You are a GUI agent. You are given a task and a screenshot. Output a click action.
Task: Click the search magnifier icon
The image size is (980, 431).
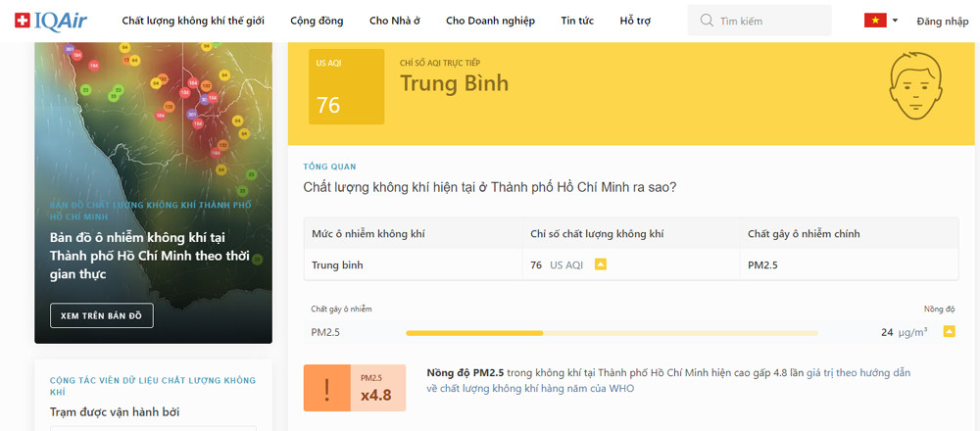pyautogui.click(x=706, y=21)
